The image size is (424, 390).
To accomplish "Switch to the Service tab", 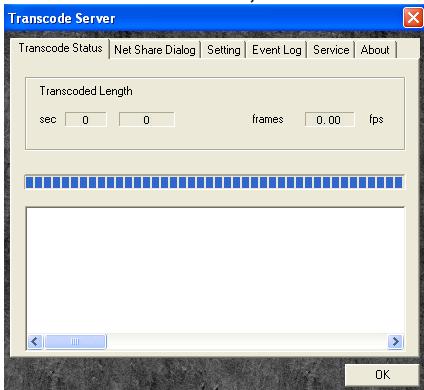I will coord(331,50).
